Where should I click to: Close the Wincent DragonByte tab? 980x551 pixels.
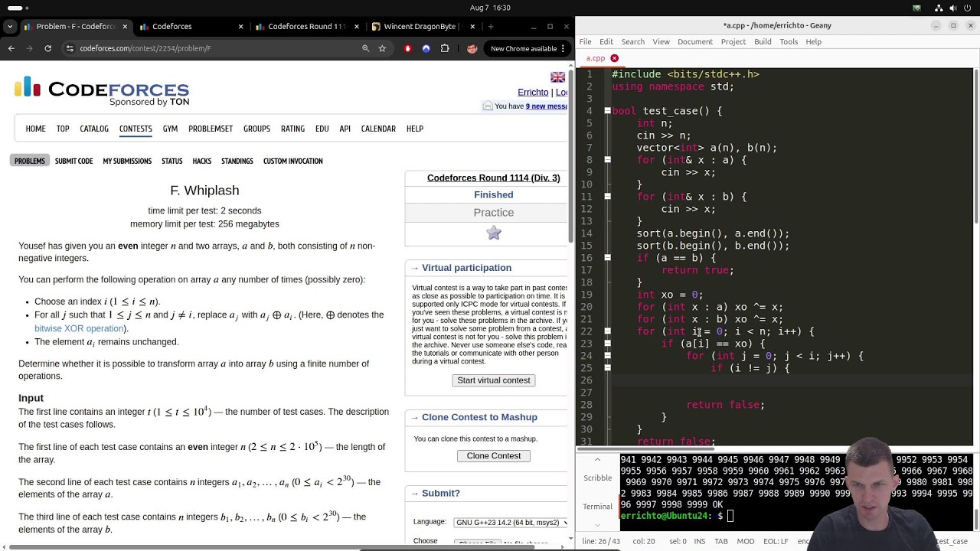coord(472,26)
